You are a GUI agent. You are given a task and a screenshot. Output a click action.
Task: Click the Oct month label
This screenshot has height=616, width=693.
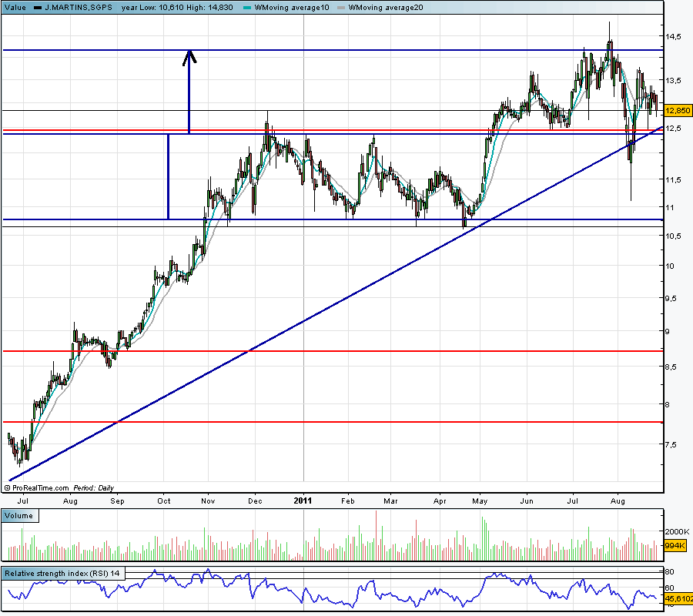pos(164,501)
